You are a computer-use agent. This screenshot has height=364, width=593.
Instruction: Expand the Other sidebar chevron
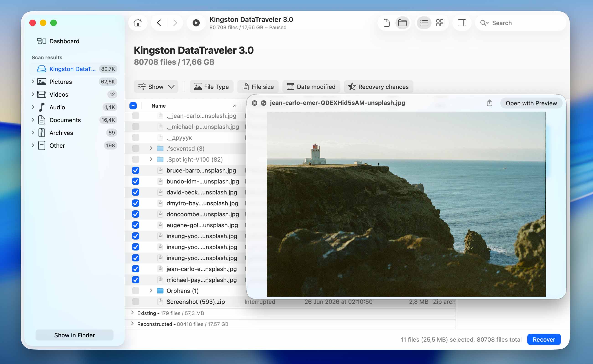pyautogui.click(x=33, y=145)
